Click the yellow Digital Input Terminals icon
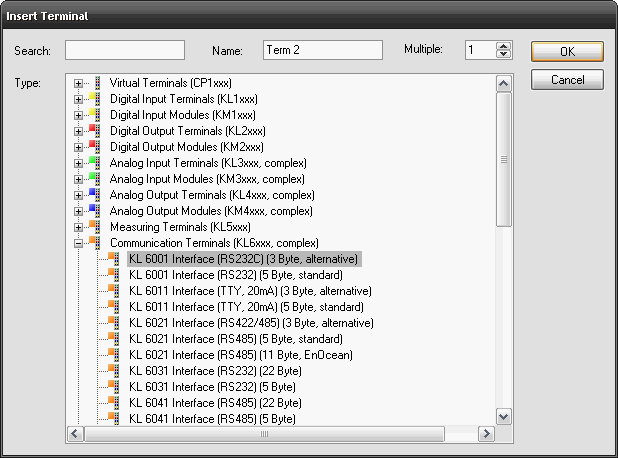The width and height of the screenshot is (618, 458). click(95, 99)
